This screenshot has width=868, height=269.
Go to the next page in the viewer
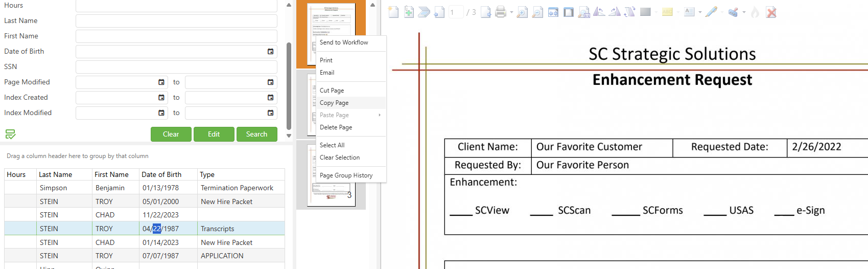point(486,12)
